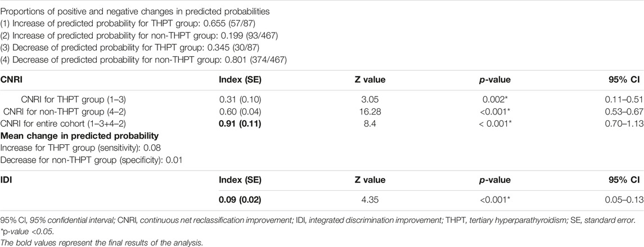Click the IDI Z value 4.35
This screenshot has width=644, height=247.
coord(369,201)
